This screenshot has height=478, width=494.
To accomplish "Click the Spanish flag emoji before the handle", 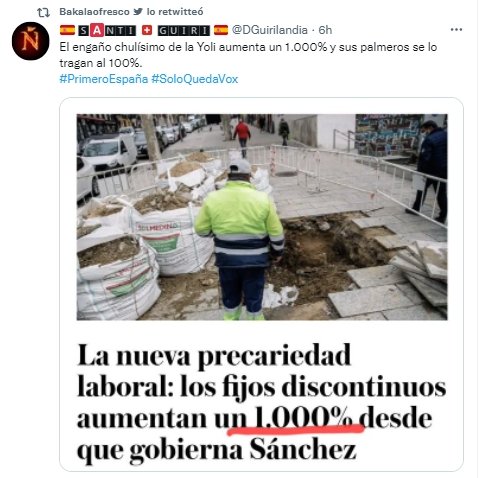I will coord(221,30).
